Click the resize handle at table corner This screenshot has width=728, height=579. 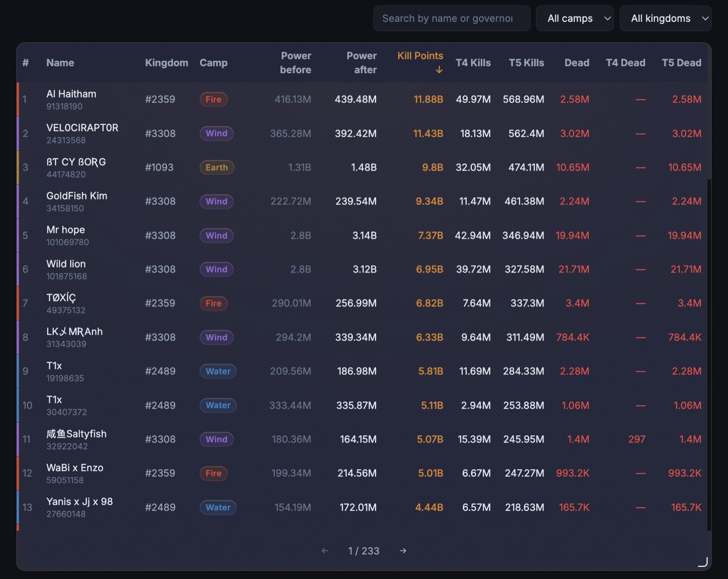coord(703,562)
